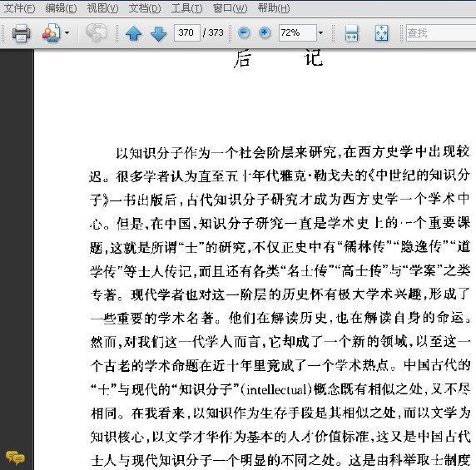The width and height of the screenshot is (476, 470).
Task: Click the 查找 search box
Action: pyautogui.click(x=441, y=32)
